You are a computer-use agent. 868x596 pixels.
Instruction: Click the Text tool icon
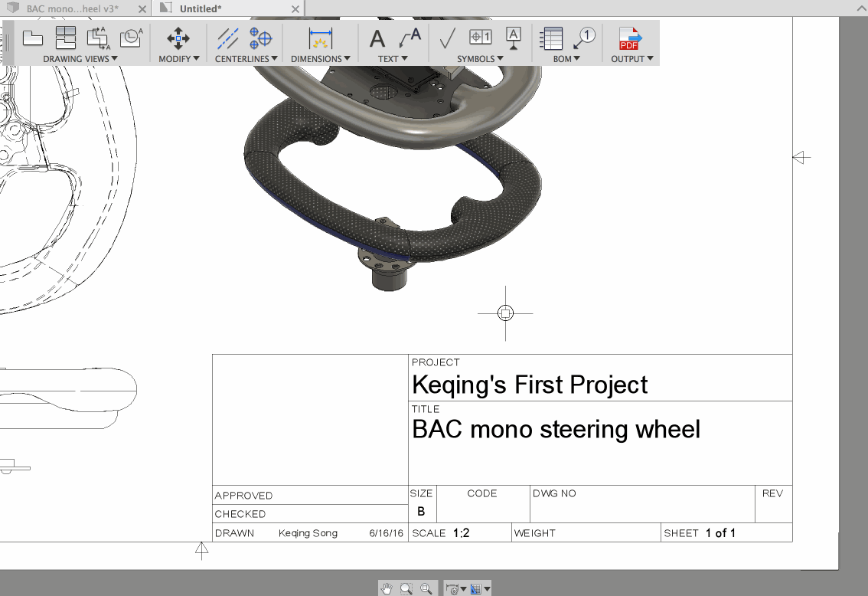[x=377, y=38]
